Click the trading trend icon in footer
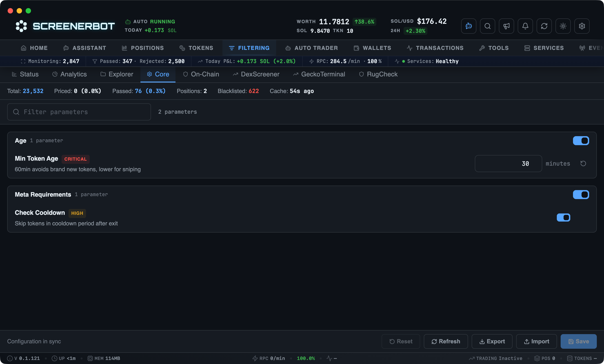This screenshot has width=604, height=364. [472, 358]
